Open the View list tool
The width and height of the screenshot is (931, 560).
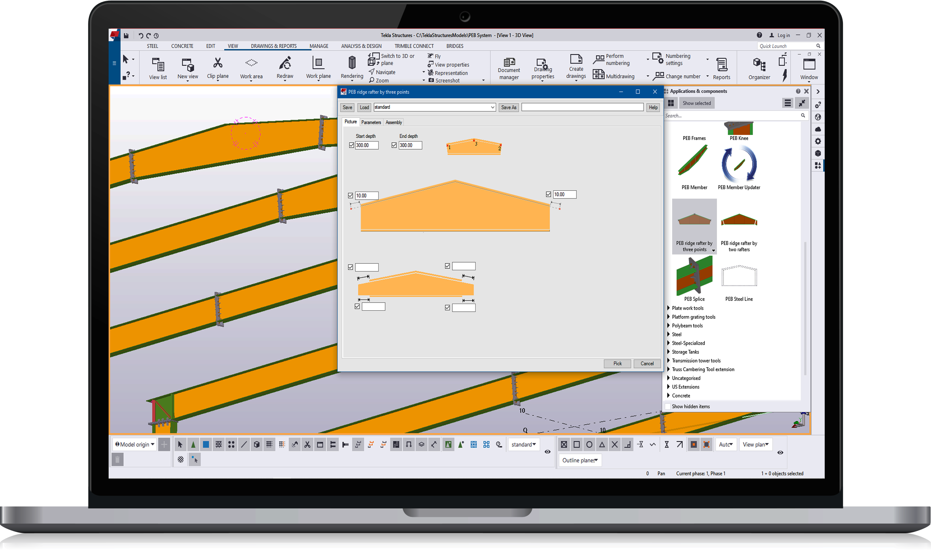(x=158, y=68)
